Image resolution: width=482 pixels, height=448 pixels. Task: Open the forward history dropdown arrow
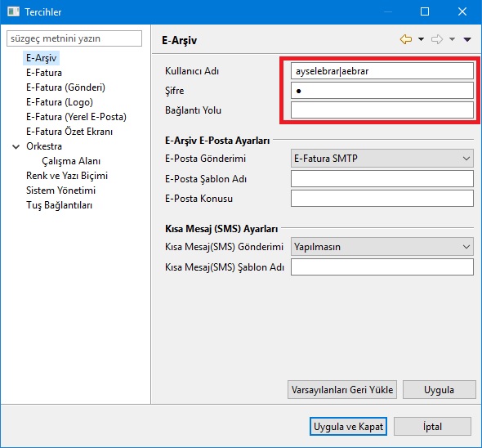tap(452, 39)
